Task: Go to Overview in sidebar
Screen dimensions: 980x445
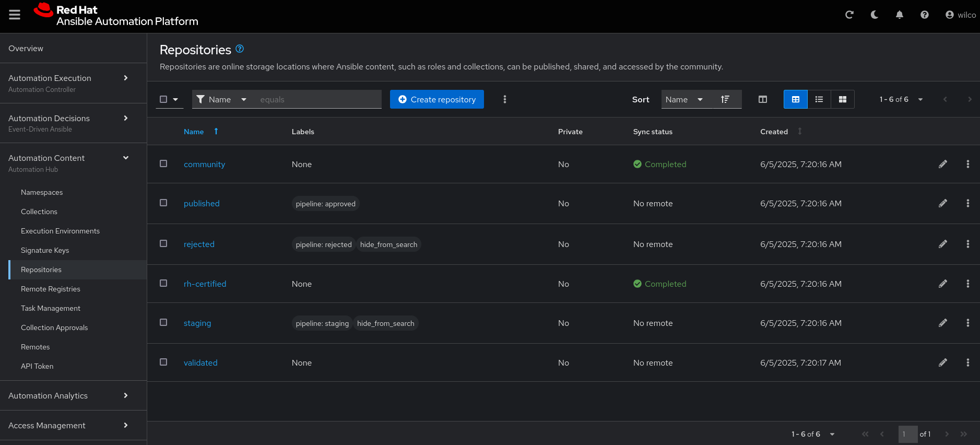Action: pos(73,48)
